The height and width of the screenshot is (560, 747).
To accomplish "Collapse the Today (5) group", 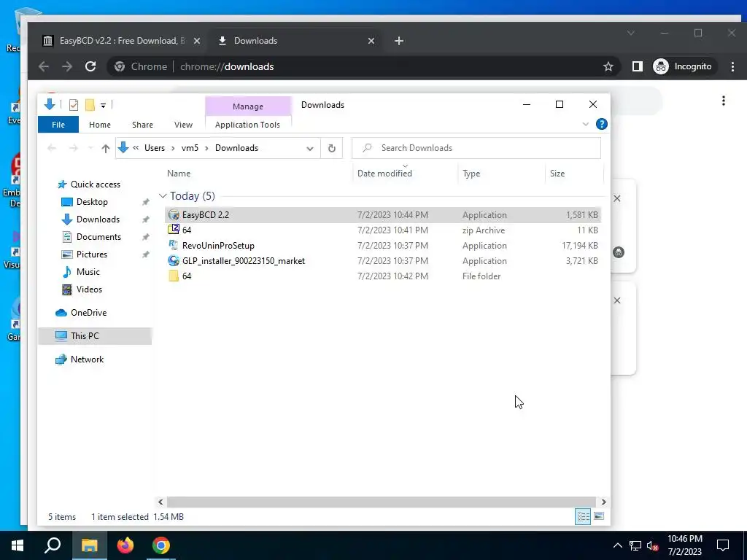I will tap(163, 195).
